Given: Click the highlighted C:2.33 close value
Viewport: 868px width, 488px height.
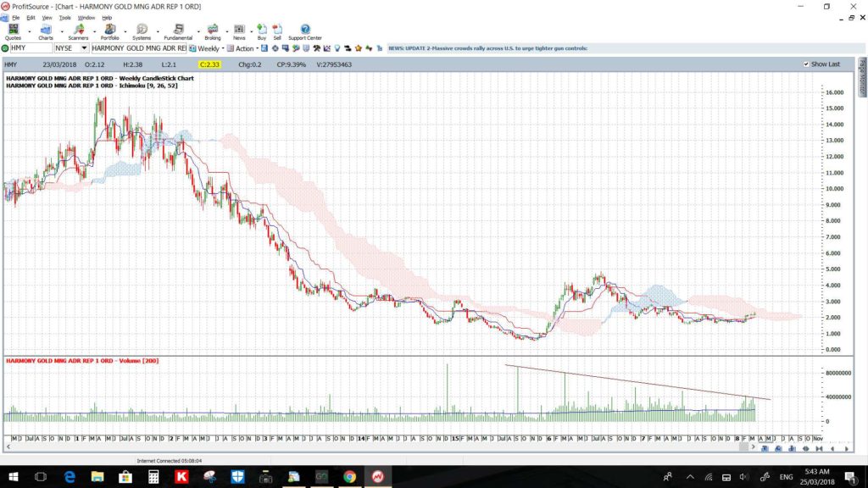Looking at the screenshot, I should tap(210, 64).
